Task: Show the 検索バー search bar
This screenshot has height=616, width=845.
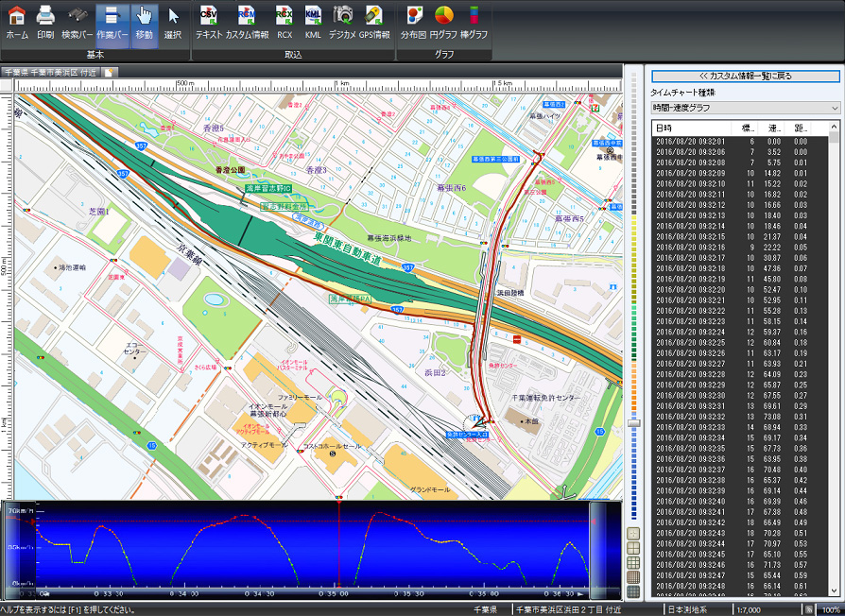Action: [x=78, y=24]
